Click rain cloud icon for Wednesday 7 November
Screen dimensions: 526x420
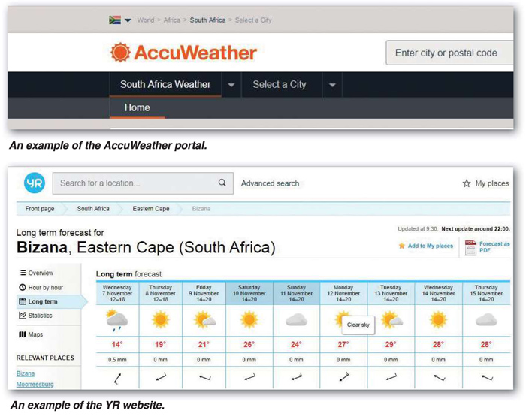pos(116,320)
